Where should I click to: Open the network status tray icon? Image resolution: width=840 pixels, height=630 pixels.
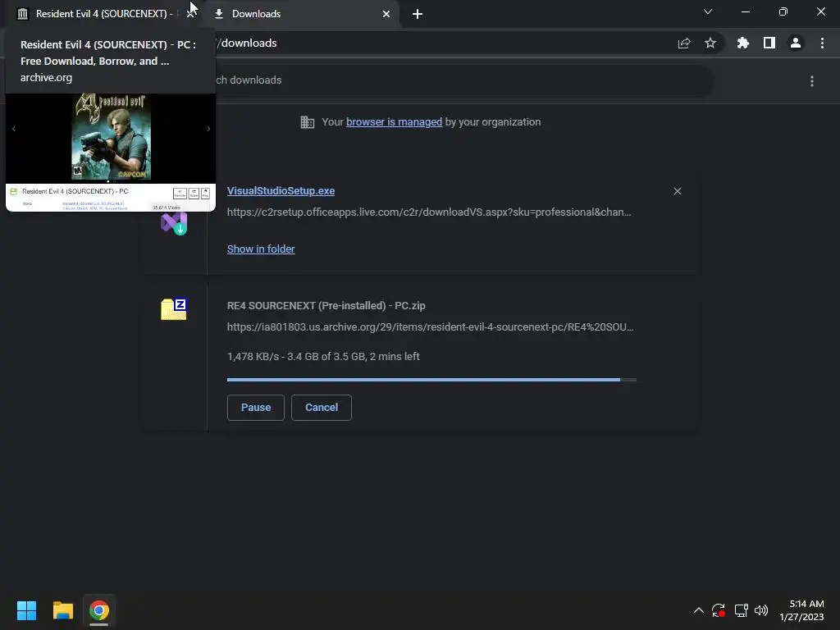tap(741, 610)
